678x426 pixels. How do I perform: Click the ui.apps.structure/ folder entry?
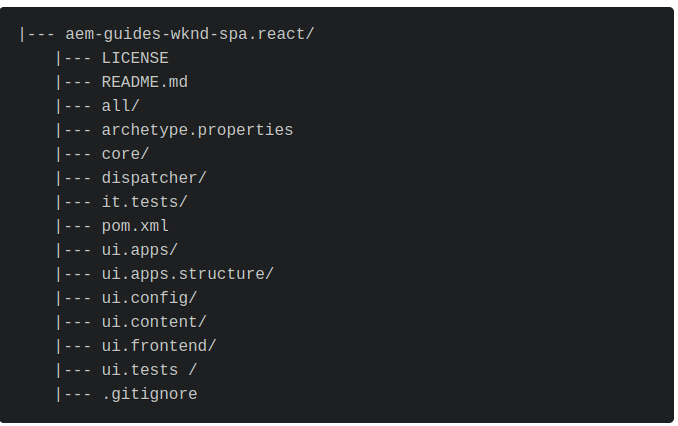click(188, 274)
